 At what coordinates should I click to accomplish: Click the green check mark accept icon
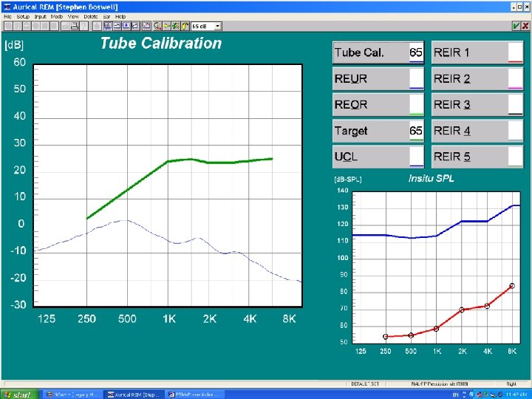click(516, 26)
